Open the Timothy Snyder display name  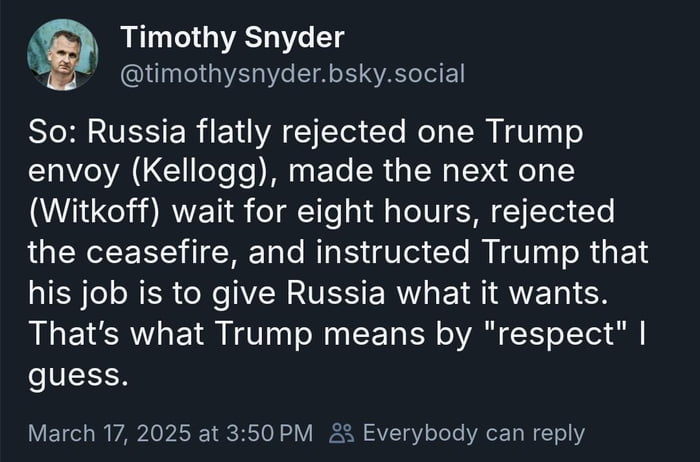coord(232,38)
